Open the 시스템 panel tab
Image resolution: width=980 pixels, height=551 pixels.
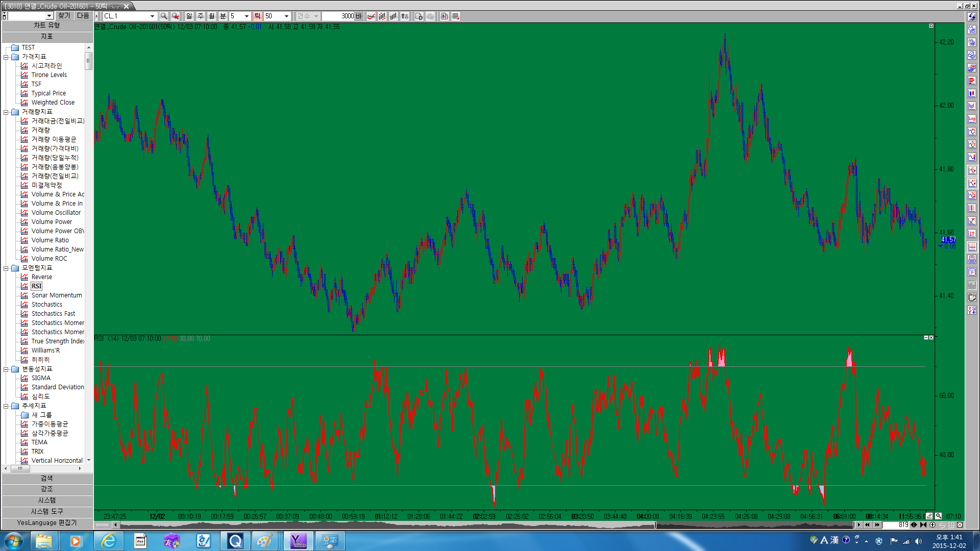pos(46,500)
